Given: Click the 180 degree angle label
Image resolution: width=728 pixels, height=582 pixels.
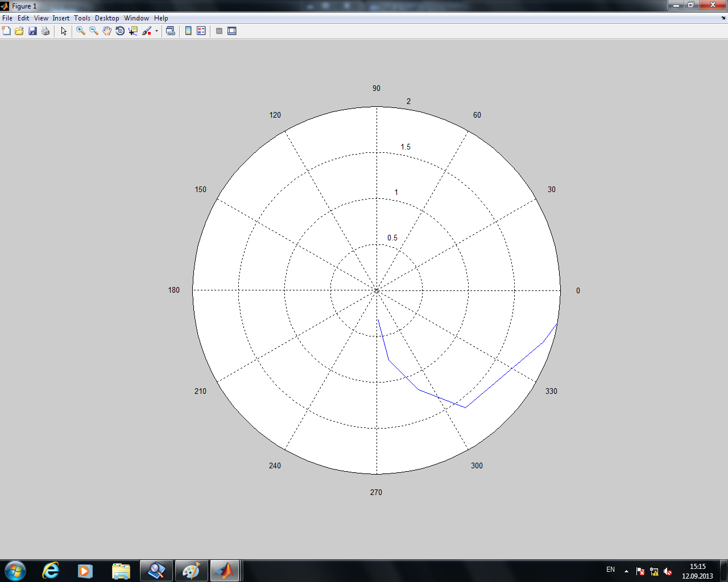Looking at the screenshot, I should coord(174,290).
